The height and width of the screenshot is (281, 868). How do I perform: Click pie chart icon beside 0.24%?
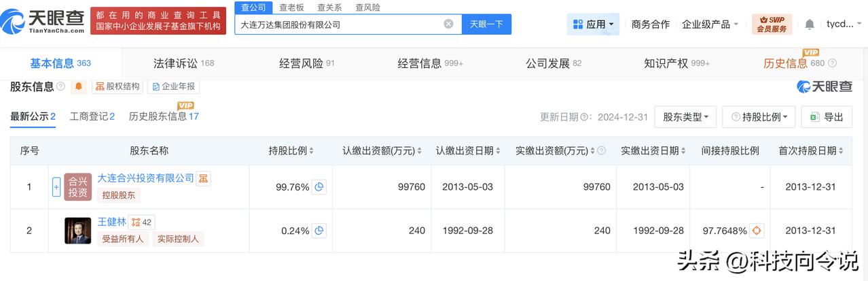pos(319,231)
